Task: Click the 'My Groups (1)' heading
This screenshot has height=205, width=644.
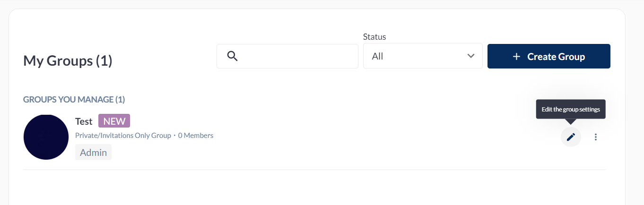Action: 68,60
